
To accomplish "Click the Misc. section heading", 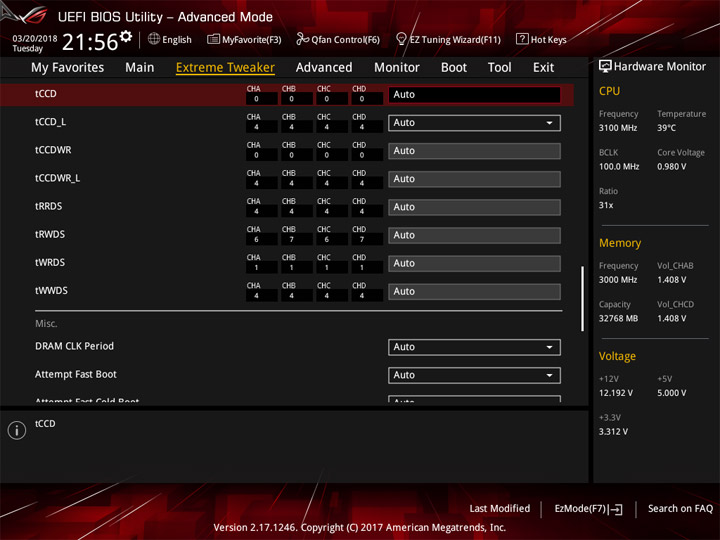I will coord(46,324).
